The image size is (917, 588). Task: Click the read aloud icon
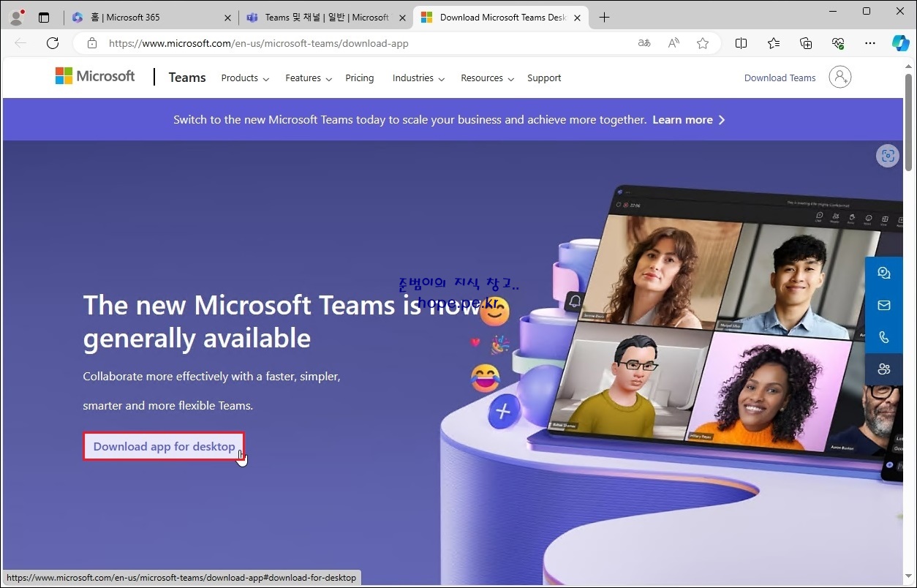click(673, 43)
